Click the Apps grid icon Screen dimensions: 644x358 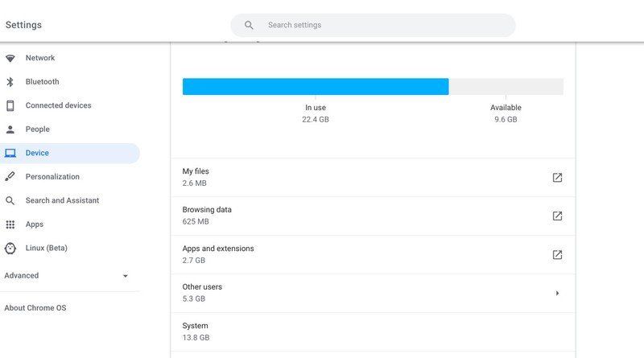10,224
